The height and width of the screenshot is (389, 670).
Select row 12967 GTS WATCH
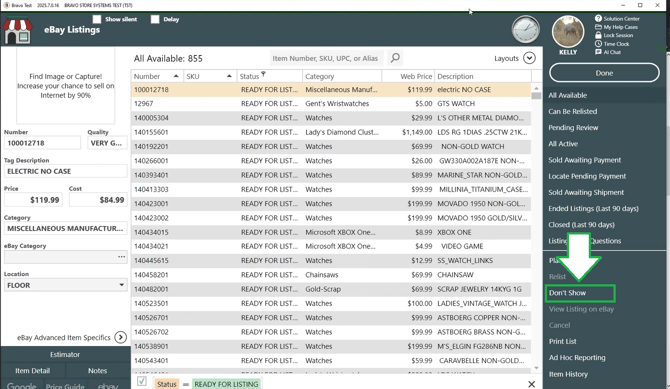(x=331, y=103)
